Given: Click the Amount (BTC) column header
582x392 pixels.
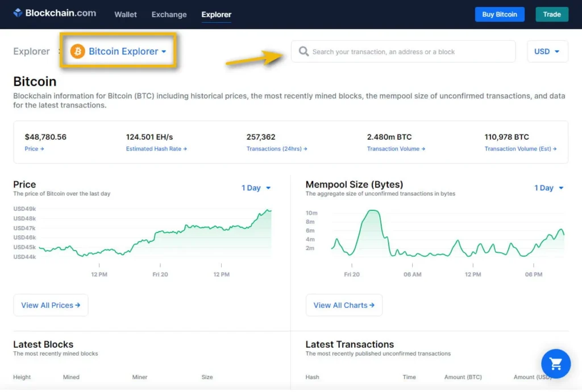Looking at the screenshot, I should 463,377.
